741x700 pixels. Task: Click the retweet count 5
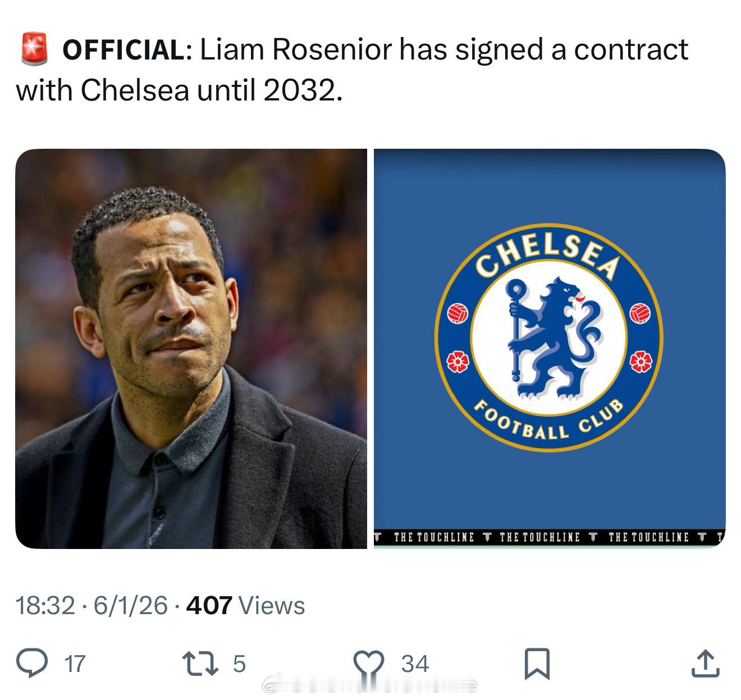[x=239, y=664]
